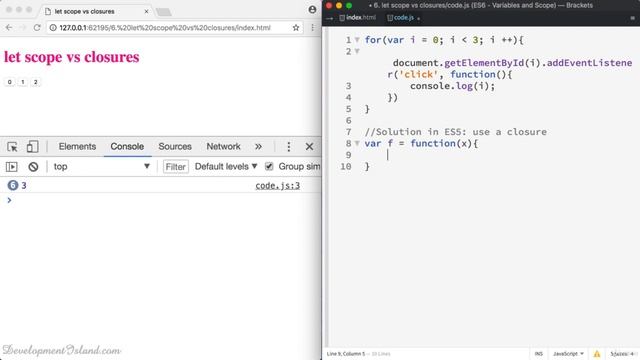Show the console sidebar
The height and width of the screenshot is (360, 640).
pos(11,167)
